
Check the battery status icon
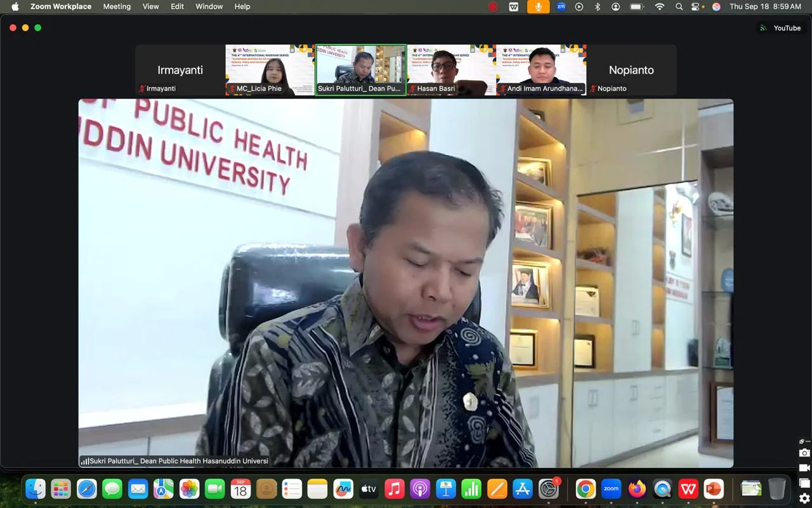(x=637, y=6)
